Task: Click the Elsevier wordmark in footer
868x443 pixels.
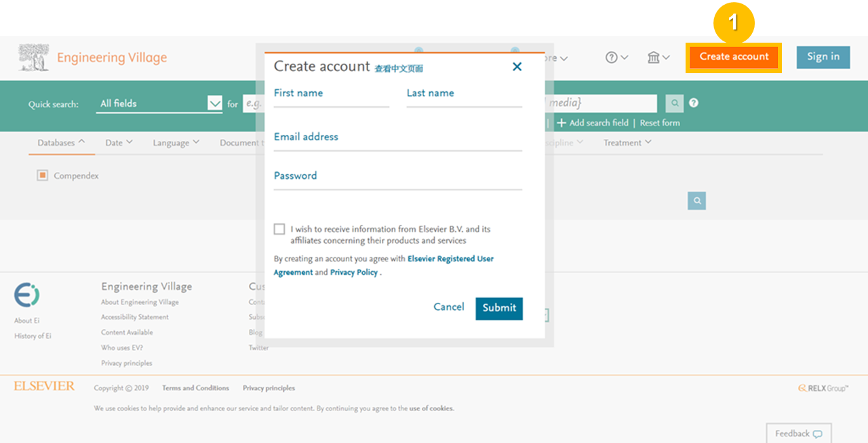Action: pyautogui.click(x=44, y=386)
